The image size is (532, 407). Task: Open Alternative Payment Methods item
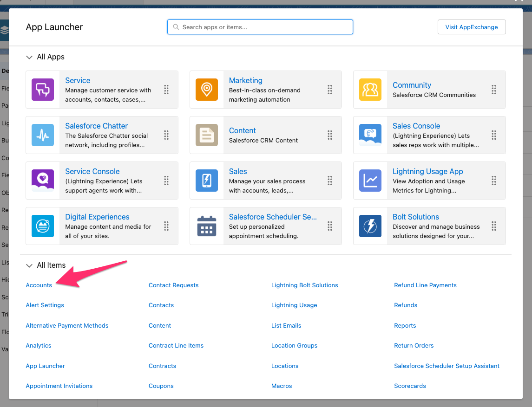[x=67, y=325]
